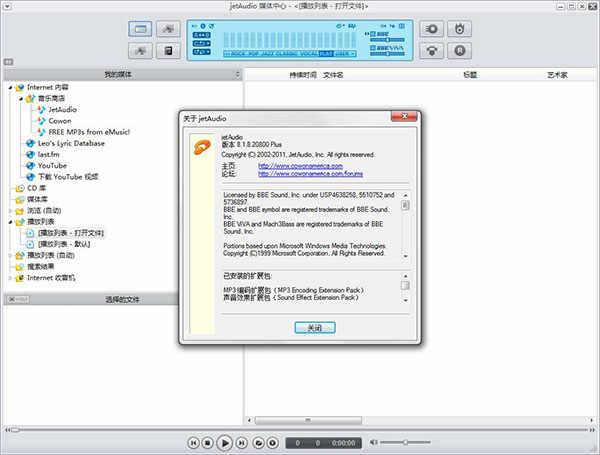Image resolution: width=600 pixels, height=455 pixels.
Task: Select FREE MP3s from eMusic! entry
Action: tap(89, 132)
